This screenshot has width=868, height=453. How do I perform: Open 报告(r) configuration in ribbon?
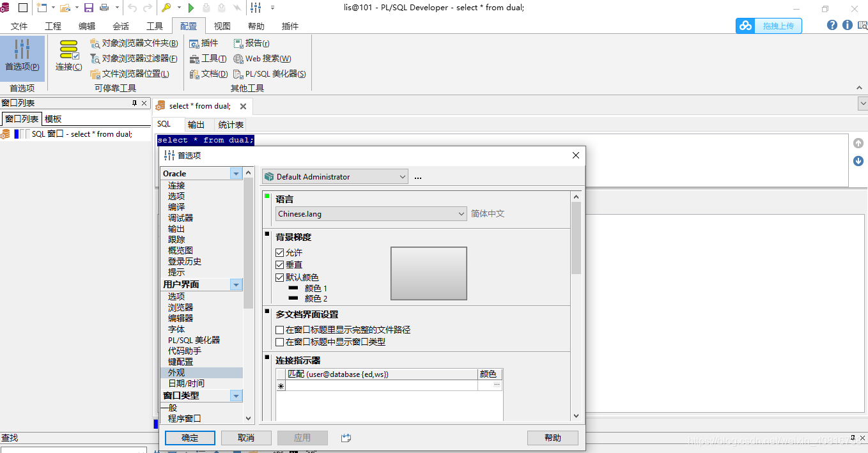coord(251,43)
